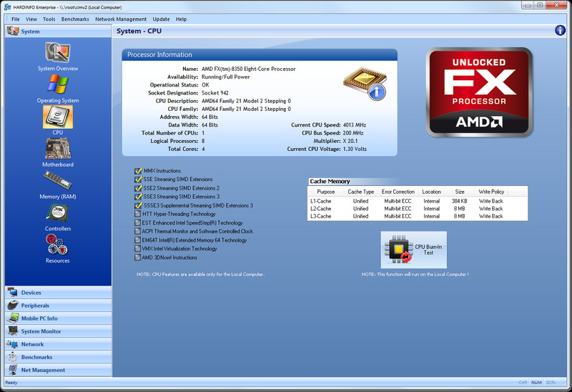572x392 pixels.
Task: Toggle SSE3 Streaming SIMD Extensions 3 checkbox
Action: tap(138, 197)
